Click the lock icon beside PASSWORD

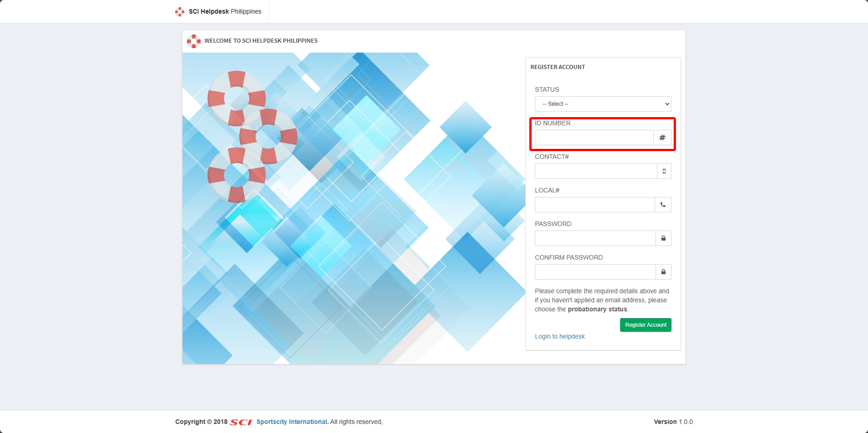coord(663,238)
